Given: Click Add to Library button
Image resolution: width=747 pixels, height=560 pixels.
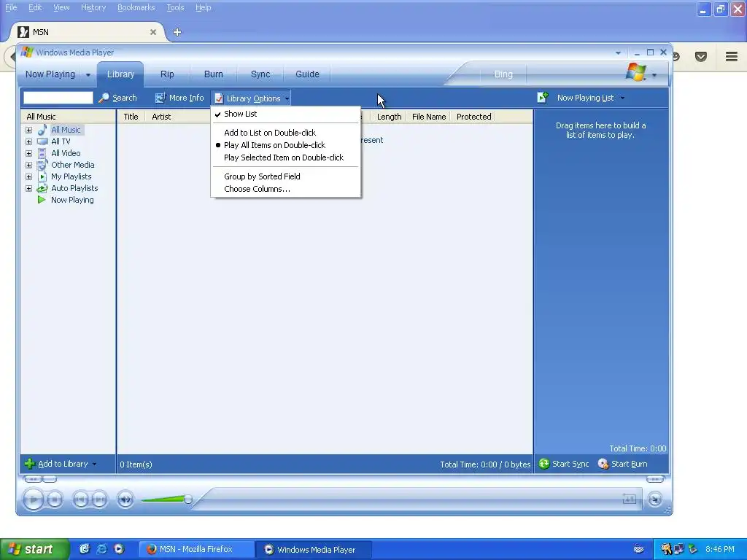Looking at the screenshot, I should tap(61, 464).
